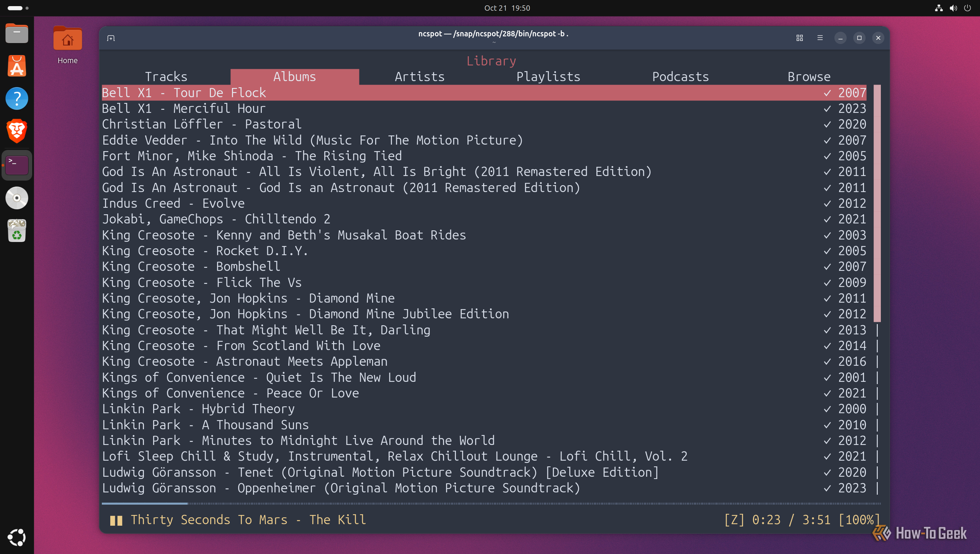Click the Terminal icon in the dock
The width and height of the screenshot is (980, 554).
(x=17, y=165)
